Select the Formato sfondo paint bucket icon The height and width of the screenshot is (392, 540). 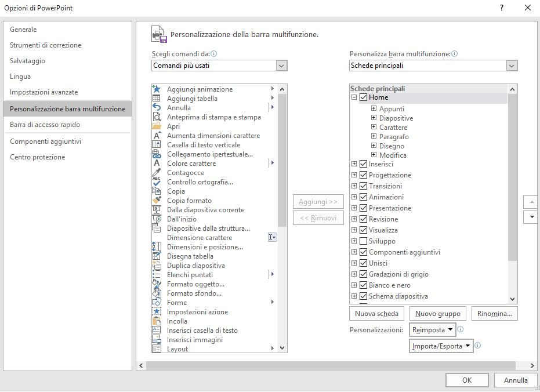point(157,293)
